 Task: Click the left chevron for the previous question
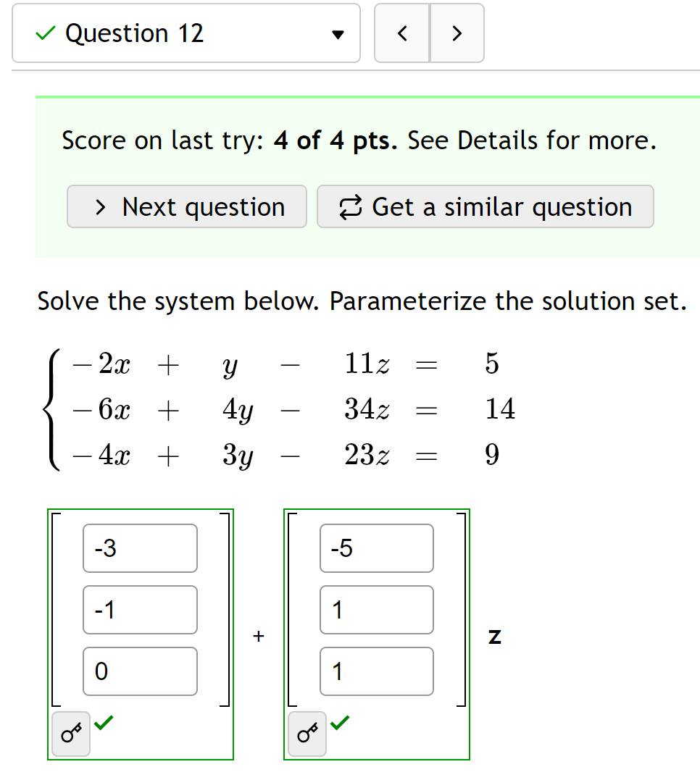pyautogui.click(x=402, y=33)
